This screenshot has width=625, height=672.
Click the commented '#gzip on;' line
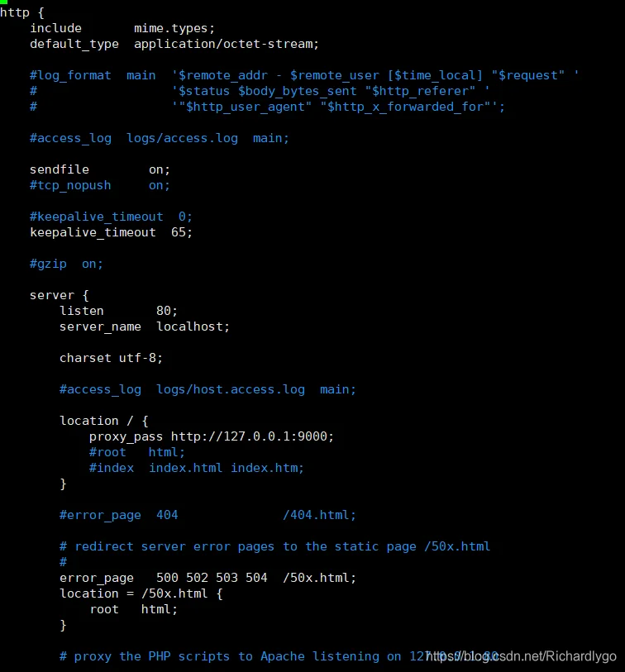(66, 264)
